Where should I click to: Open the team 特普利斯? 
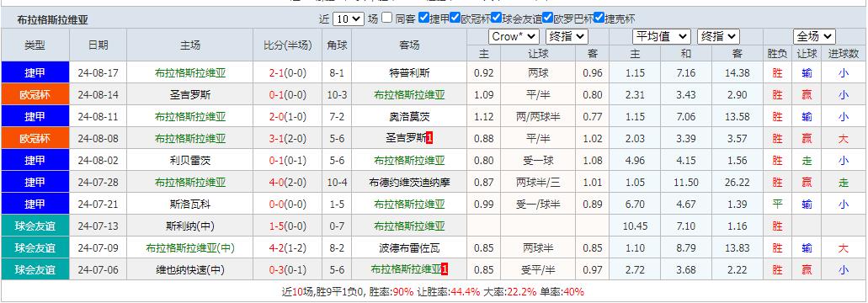(x=409, y=72)
